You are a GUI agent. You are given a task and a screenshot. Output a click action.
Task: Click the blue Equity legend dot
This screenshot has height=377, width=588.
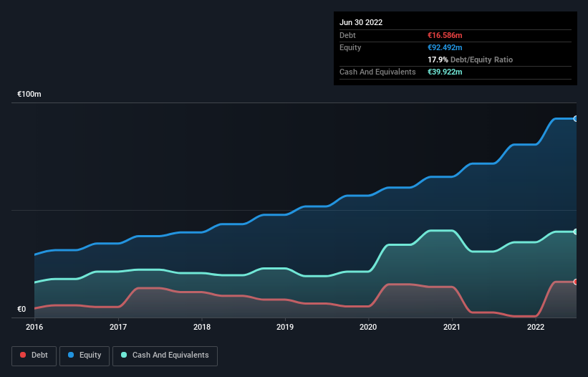[x=71, y=355]
